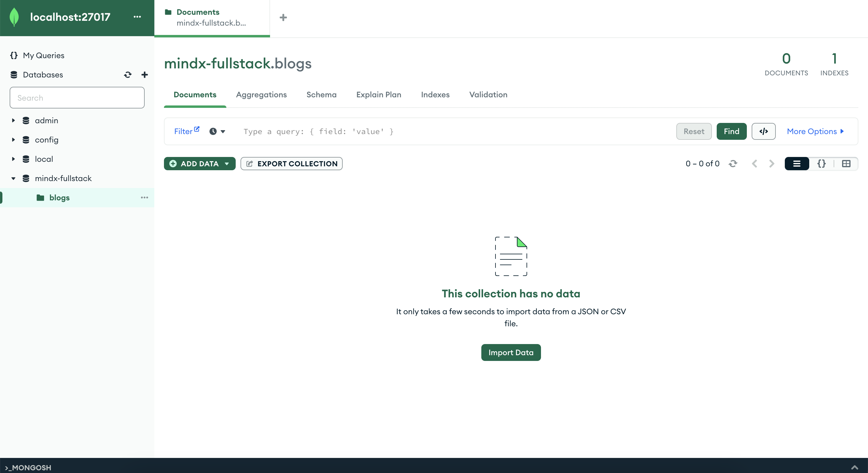Open the ADD DATA dropdown
Image resolution: width=868 pixels, height=473 pixels.
coord(200,164)
